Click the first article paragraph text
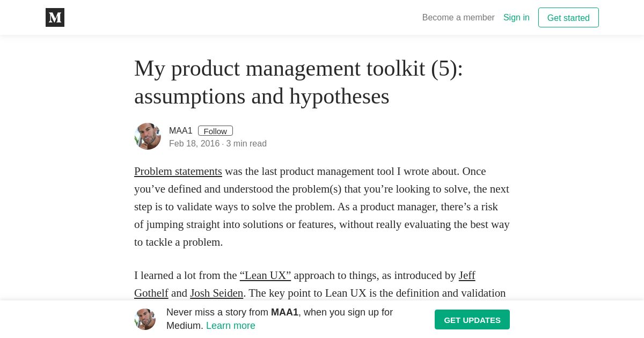 pyautogui.click(x=322, y=207)
